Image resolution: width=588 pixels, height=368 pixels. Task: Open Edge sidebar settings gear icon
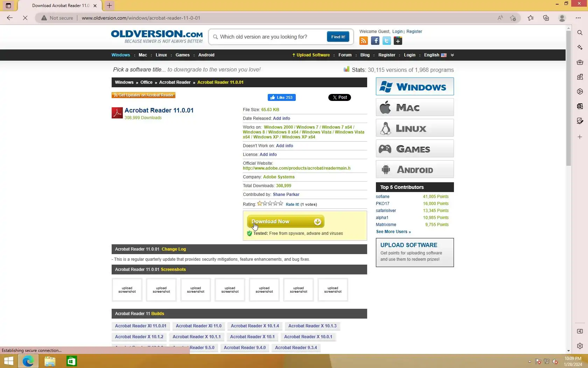[x=580, y=346]
